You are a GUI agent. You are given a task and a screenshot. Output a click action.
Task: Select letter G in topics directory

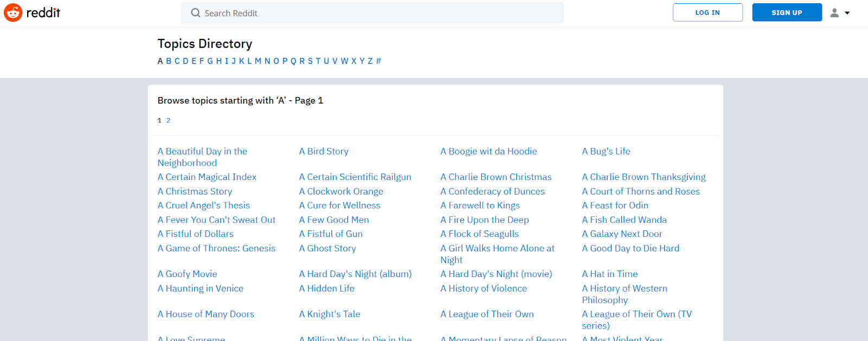[x=210, y=61]
